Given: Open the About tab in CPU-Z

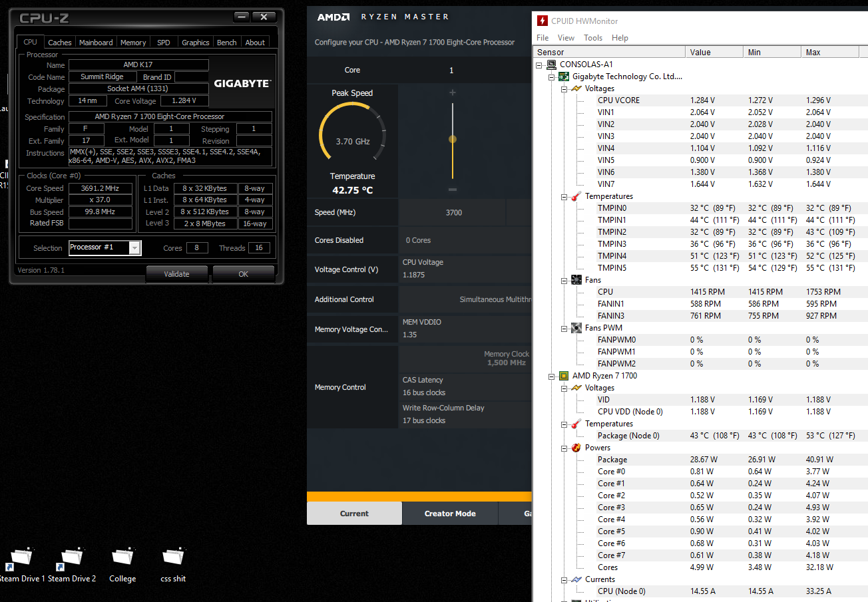Looking at the screenshot, I should coord(255,43).
